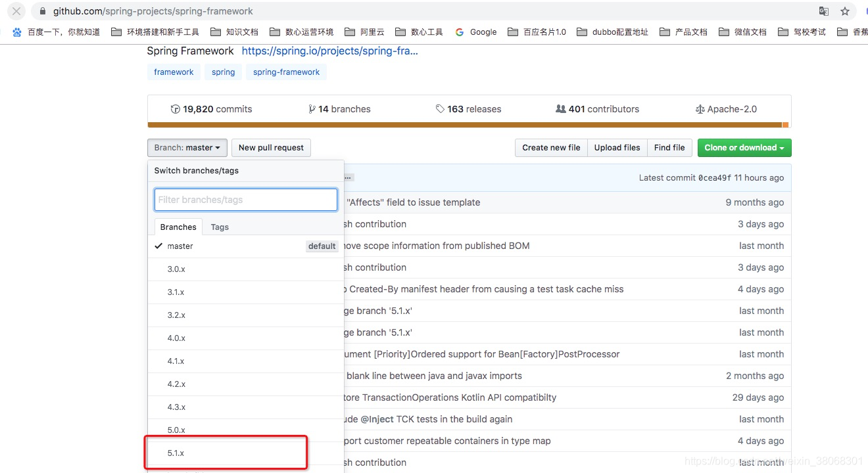Open the dubbo配置地址 bookmark folder
Image resolution: width=868 pixels, height=473 pixels.
(x=612, y=32)
